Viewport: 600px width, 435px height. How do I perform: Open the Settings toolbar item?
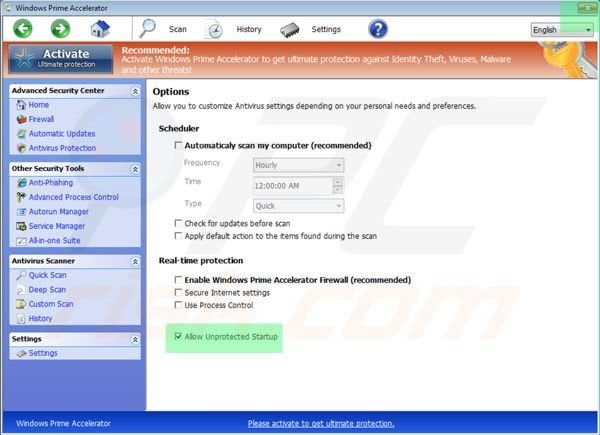326,29
